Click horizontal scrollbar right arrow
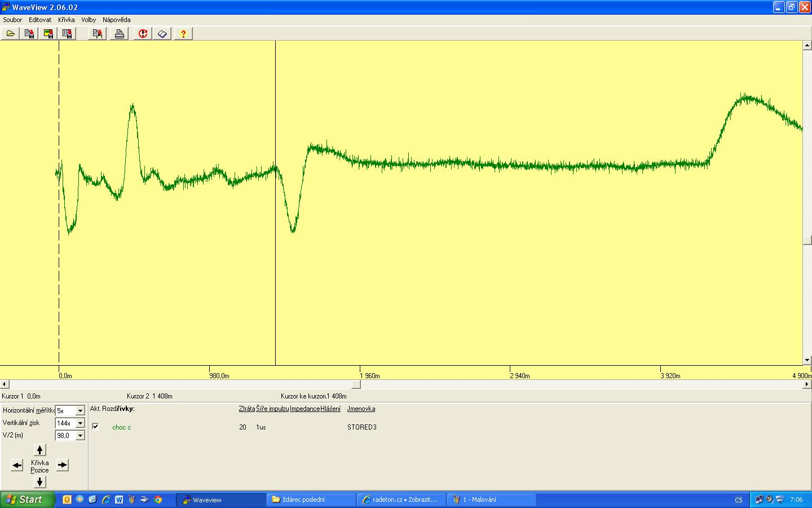 click(x=807, y=384)
